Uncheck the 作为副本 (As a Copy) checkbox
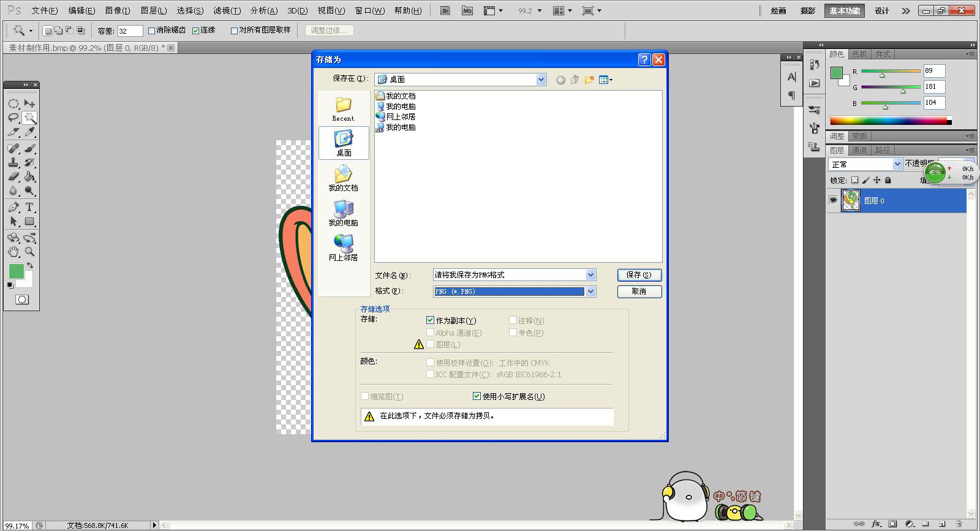Viewport: 980px width, 531px height. pyautogui.click(x=430, y=320)
